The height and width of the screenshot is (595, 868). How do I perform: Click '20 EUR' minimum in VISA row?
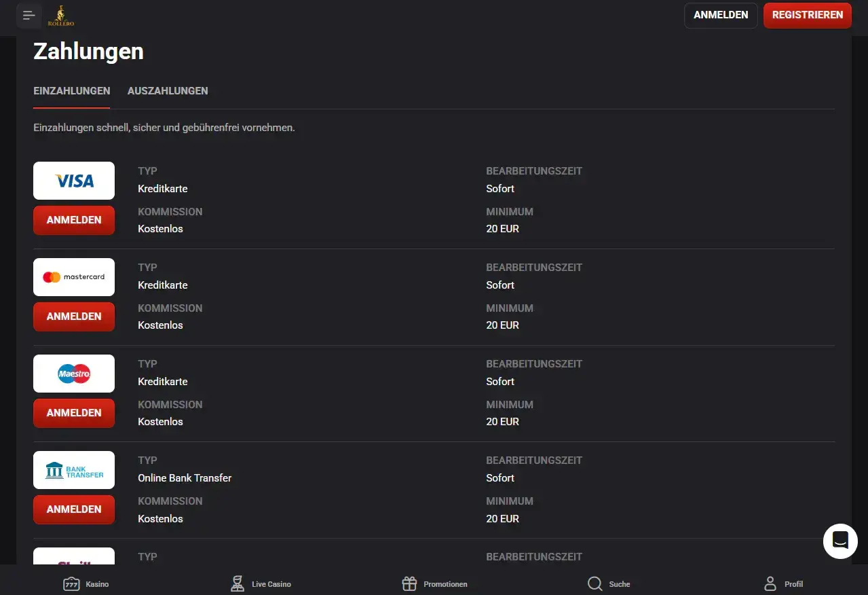click(503, 229)
